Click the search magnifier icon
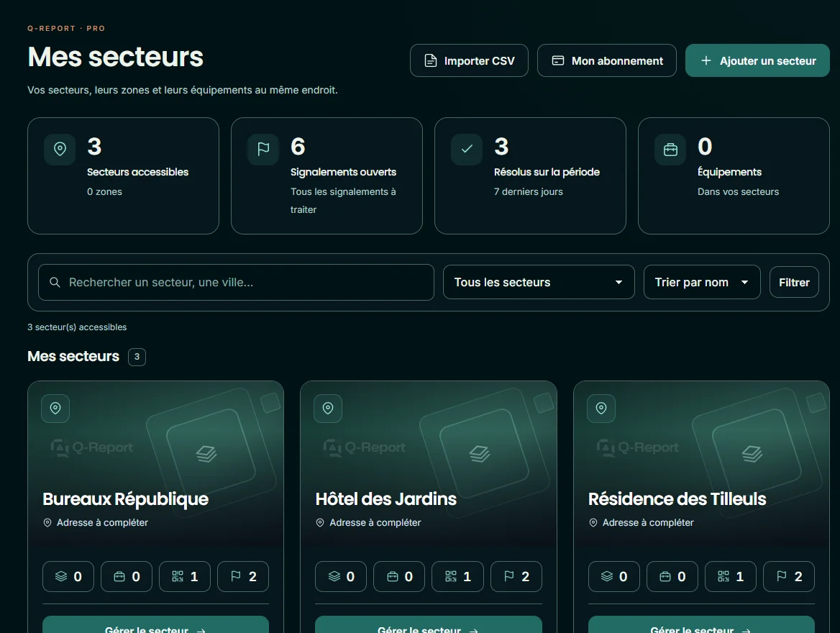Screen dimensions: 840x633 (x=55, y=282)
